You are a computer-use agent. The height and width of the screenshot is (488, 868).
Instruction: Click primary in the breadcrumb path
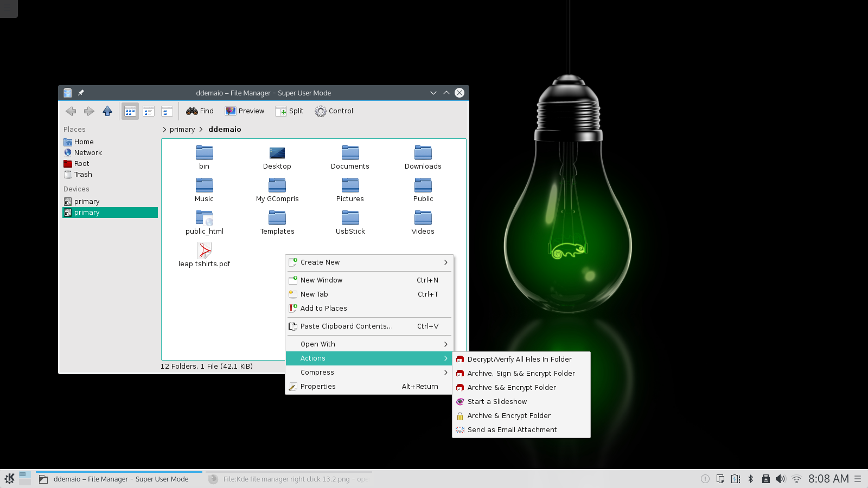tap(182, 130)
